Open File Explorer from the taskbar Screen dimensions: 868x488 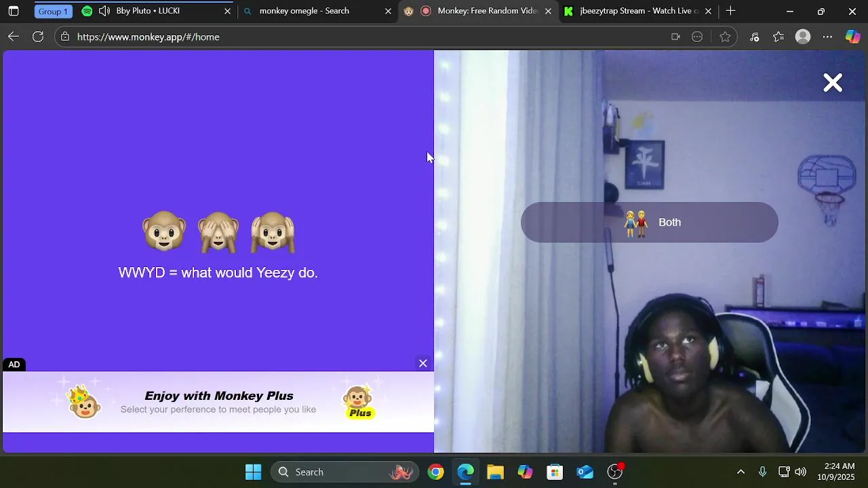(496, 472)
